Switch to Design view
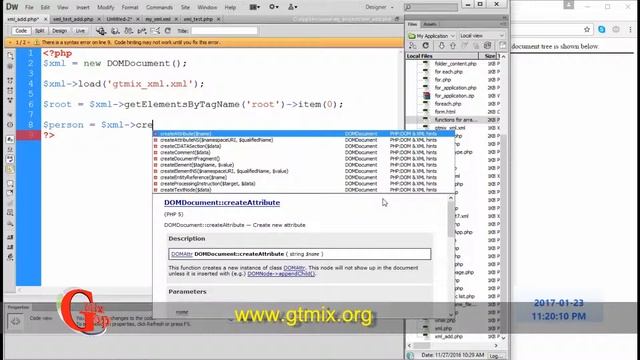 pyautogui.click(x=59, y=31)
